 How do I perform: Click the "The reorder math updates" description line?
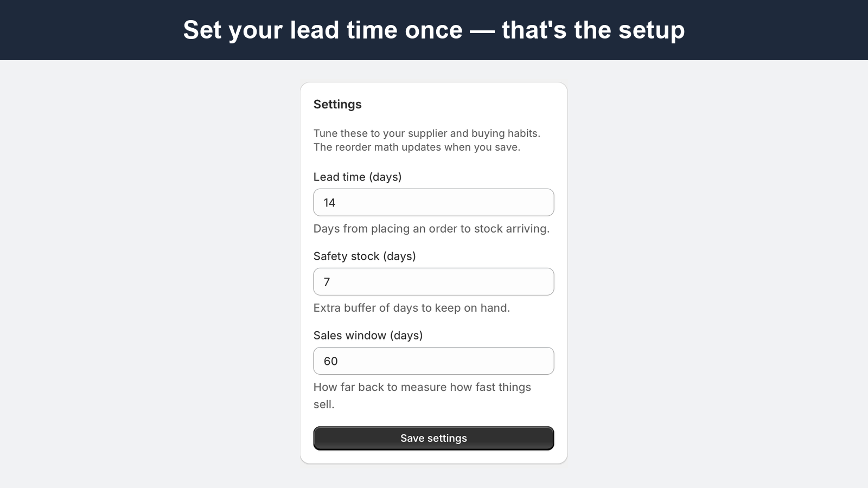pyautogui.click(x=417, y=147)
